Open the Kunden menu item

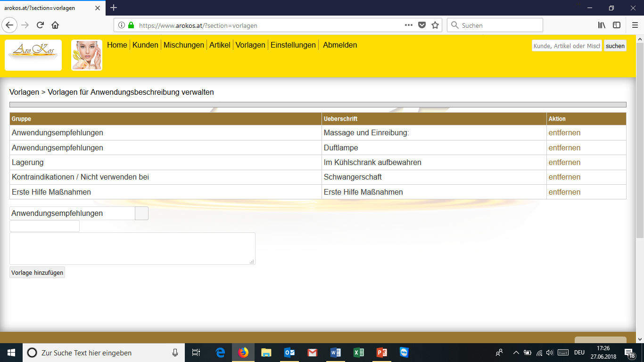point(145,45)
